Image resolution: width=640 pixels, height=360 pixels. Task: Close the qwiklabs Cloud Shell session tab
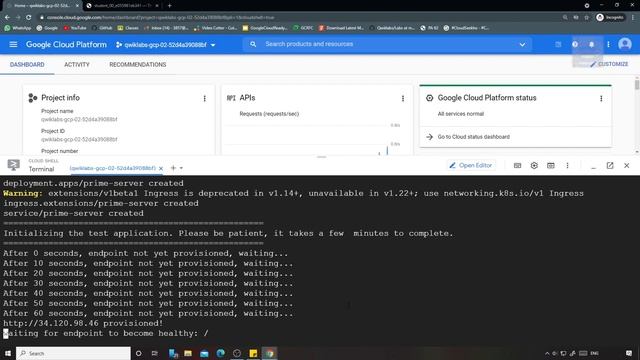[x=161, y=168]
